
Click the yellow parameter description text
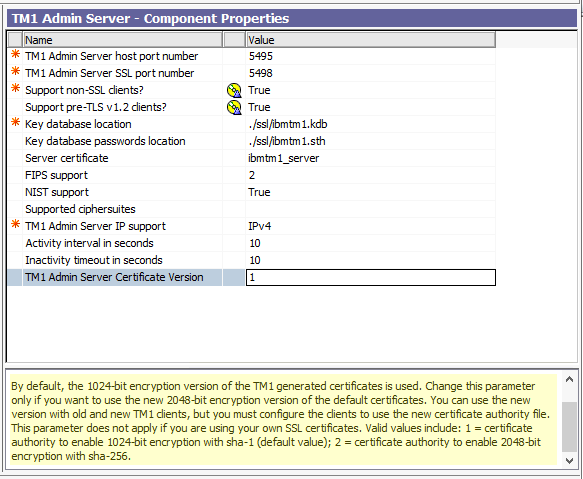pos(281,421)
